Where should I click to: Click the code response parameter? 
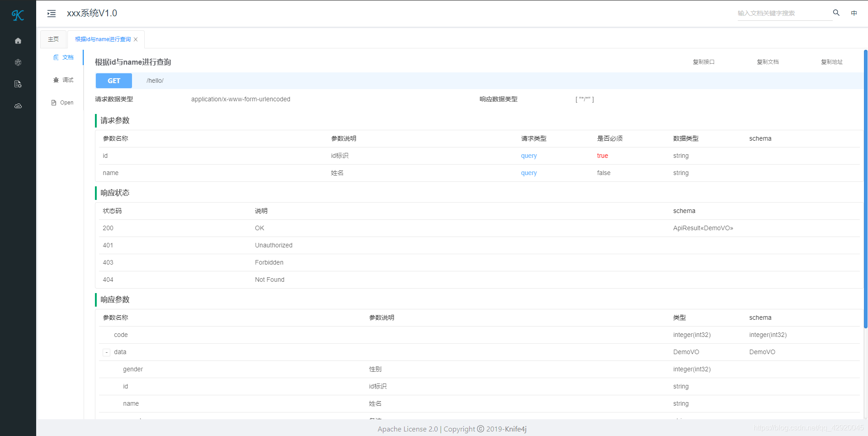[121, 335]
